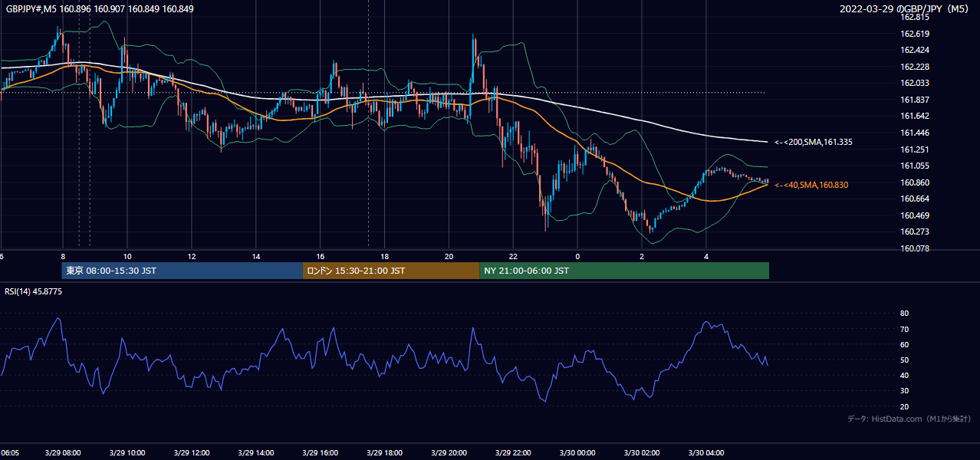This screenshot has height=460, width=980.
Task: Click RSI scale value 80
Action: click(x=904, y=314)
